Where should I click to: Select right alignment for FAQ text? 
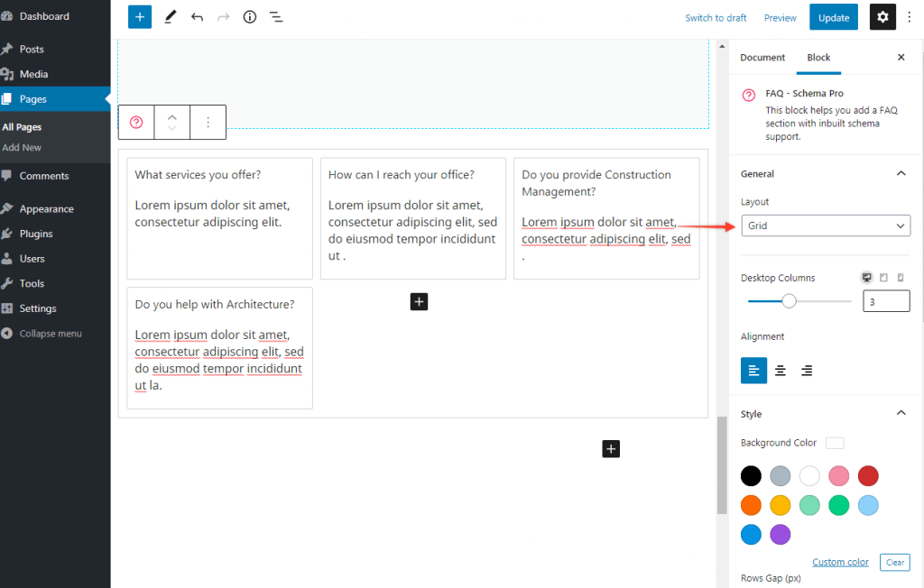coord(807,370)
